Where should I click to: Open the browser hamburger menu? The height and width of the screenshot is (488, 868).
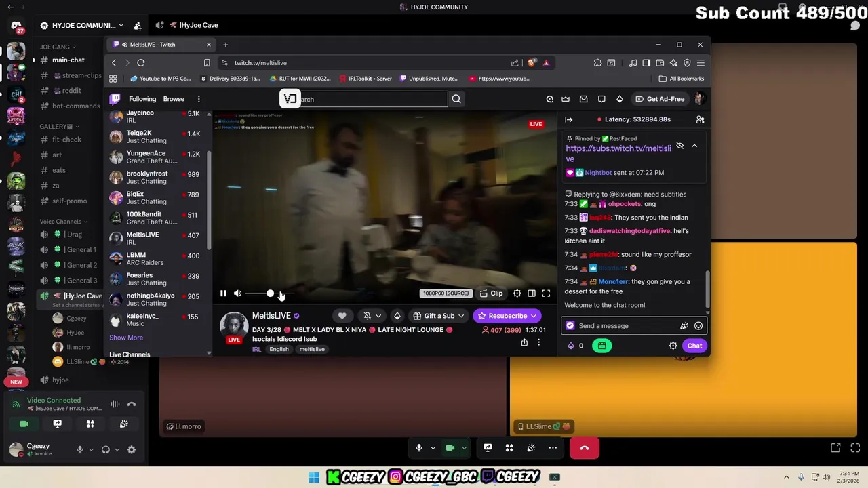tap(701, 62)
